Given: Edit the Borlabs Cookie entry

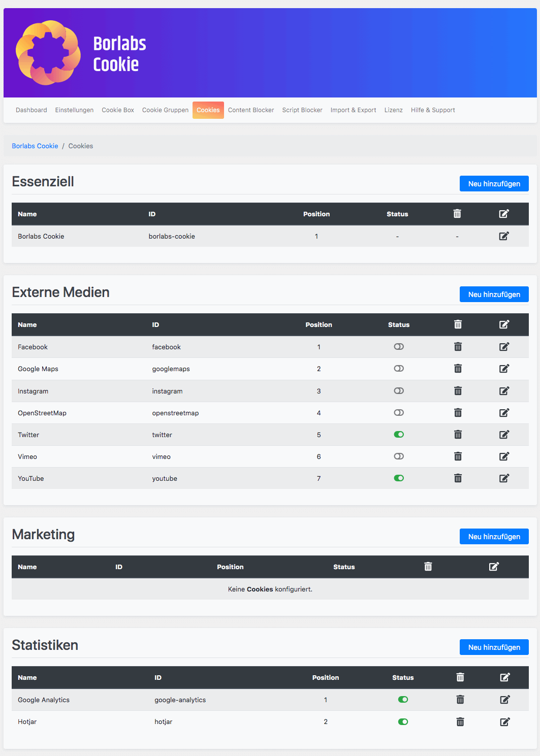Looking at the screenshot, I should (504, 236).
